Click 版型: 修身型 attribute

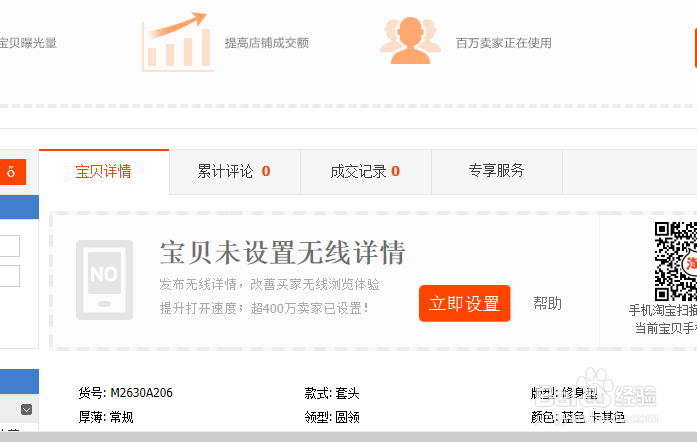pos(564,393)
